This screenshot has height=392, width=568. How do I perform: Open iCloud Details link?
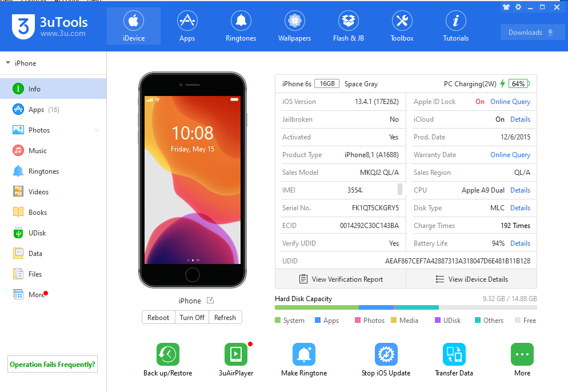[520, 119]
